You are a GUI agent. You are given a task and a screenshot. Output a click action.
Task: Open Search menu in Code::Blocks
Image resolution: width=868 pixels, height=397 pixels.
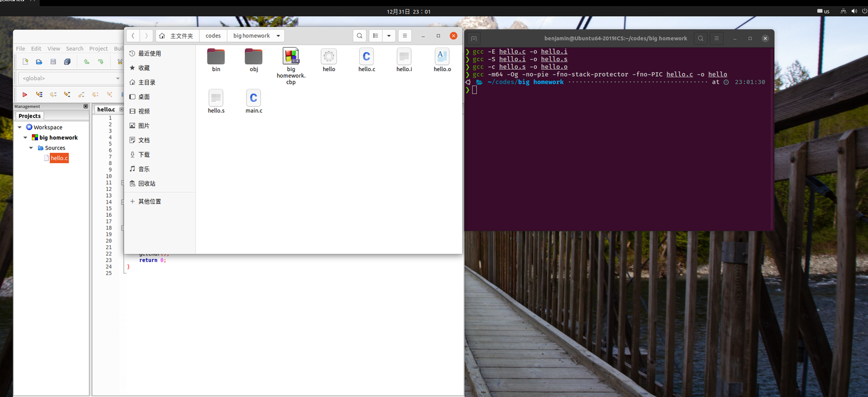click(75, 49)
